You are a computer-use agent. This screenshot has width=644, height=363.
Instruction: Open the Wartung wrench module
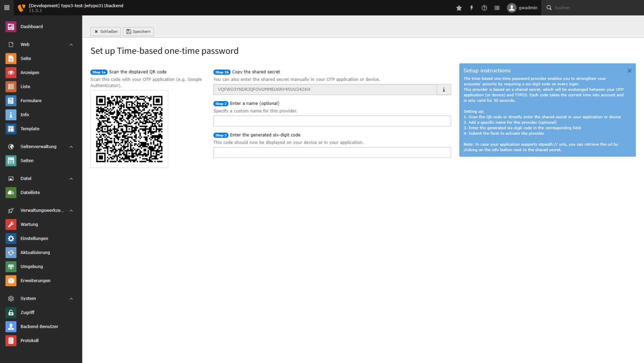coord(29,225)
